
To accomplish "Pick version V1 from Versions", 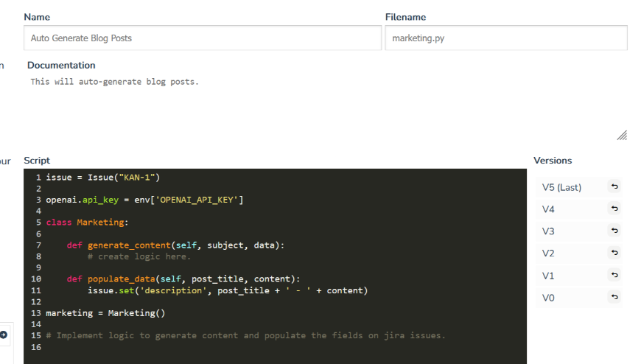I will 548,276.
